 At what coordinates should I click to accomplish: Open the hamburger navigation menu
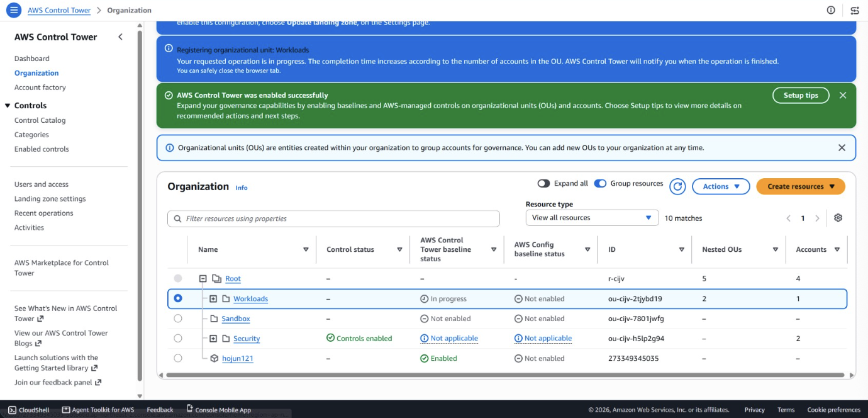point(13,10)
